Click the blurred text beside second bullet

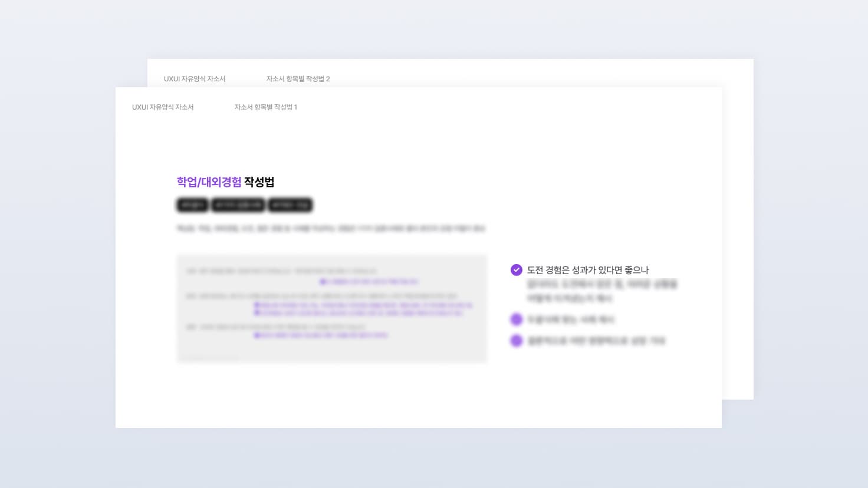point(571,319)
